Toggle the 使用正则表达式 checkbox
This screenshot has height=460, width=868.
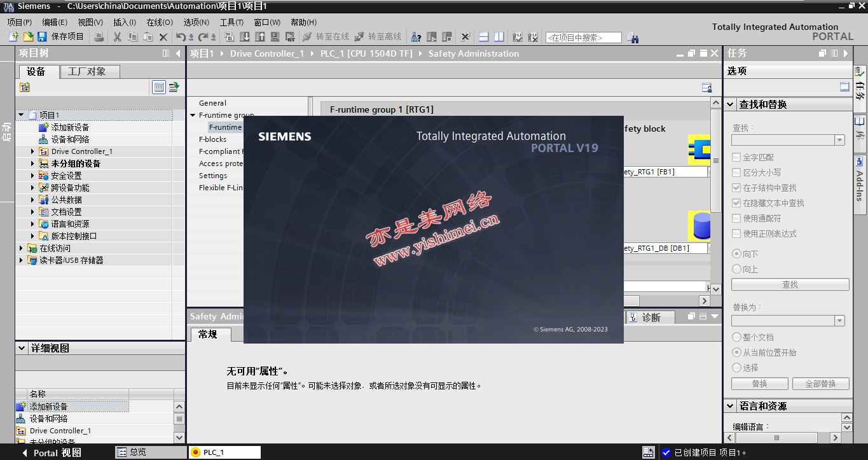tap(736, 233)
